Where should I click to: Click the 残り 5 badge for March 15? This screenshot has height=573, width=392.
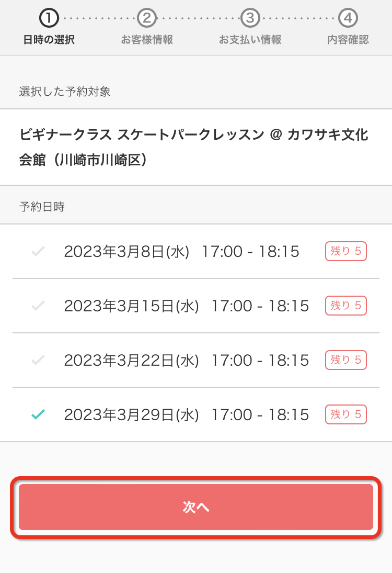pos(345,306)
